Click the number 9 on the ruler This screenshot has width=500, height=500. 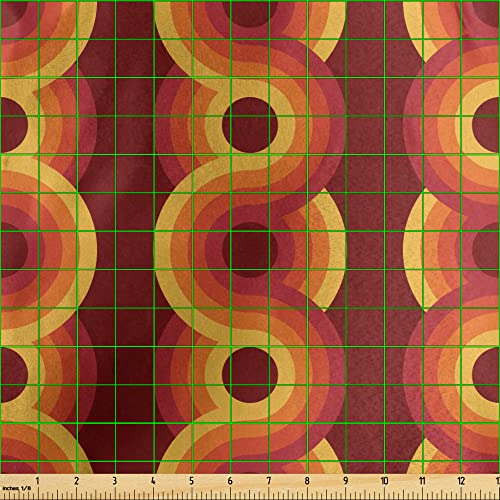[x=345, y=481]
